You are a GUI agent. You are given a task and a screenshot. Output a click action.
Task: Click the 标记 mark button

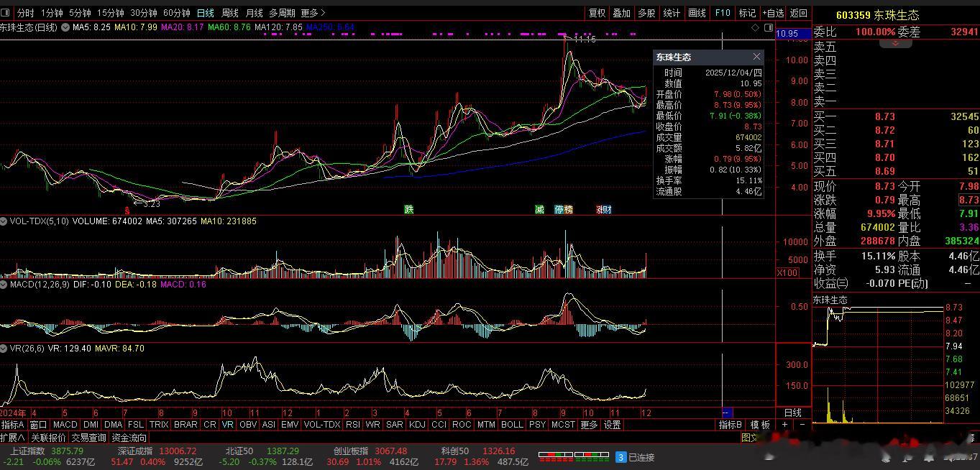click(747, 13)
